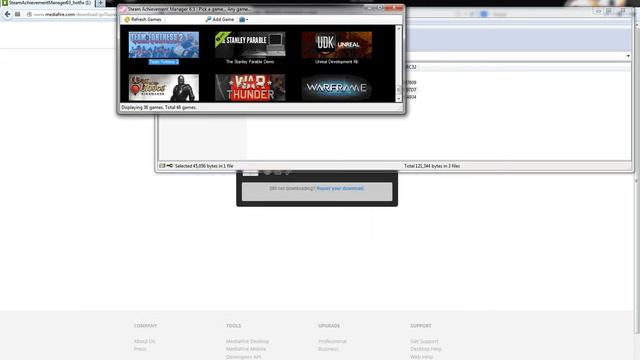Viewport: 640px width, 360px height.
Task: Select the Unreal Development Kit thumbnail
Action: [x=337, y=44]
